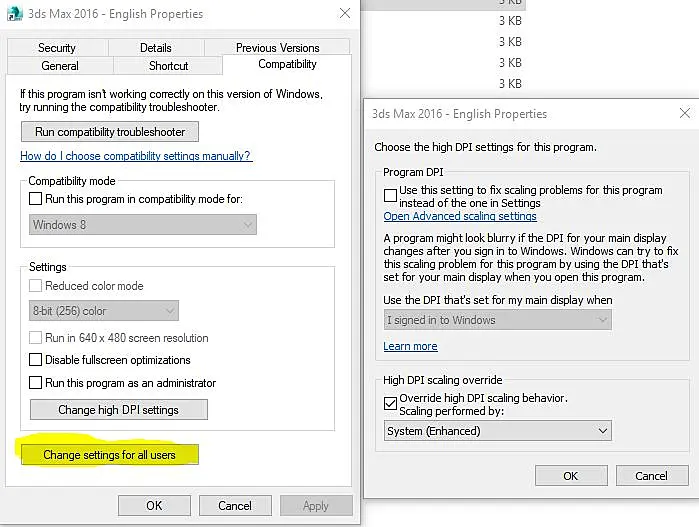Viewport: 699px width, 527px height.
Task: Click Cancel in the high DPI settings dialog
Action: point(652,476)
